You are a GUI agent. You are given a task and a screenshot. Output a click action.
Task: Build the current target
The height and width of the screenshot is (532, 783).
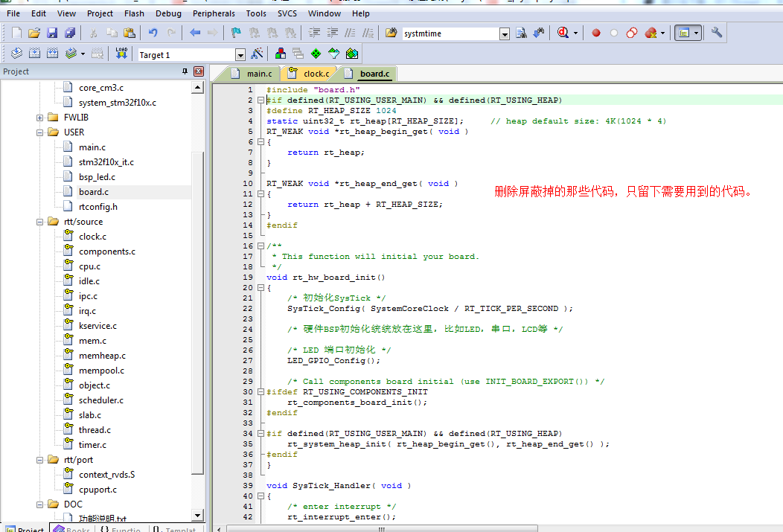34,53
